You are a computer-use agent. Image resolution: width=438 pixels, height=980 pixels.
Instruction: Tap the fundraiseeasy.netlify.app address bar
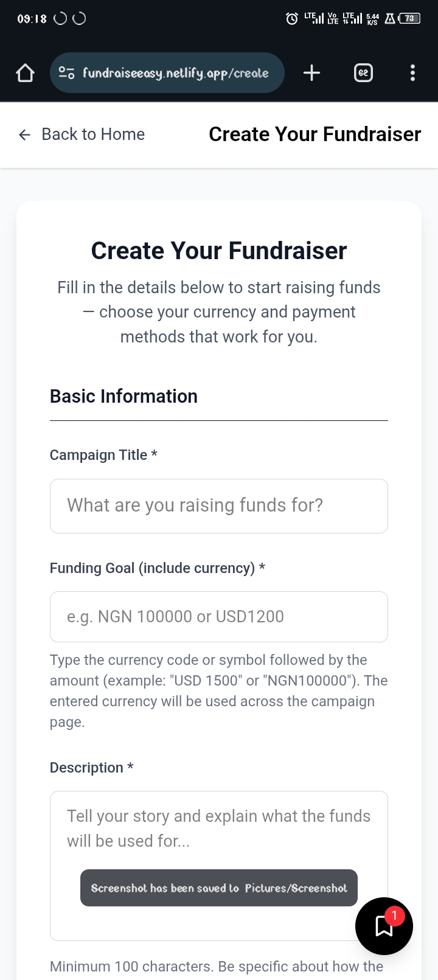pos(175,73)
